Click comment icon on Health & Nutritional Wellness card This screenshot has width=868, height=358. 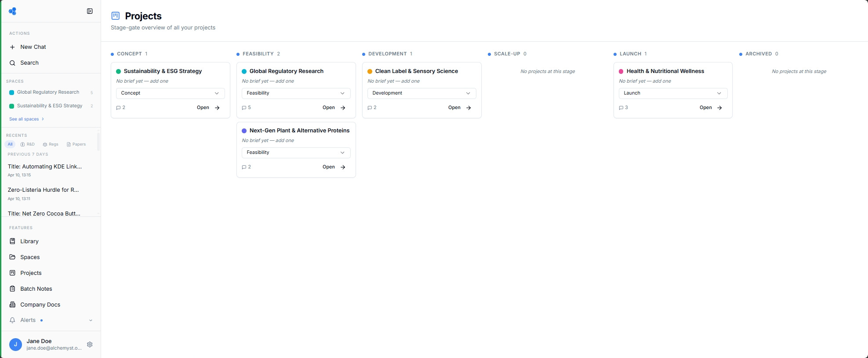621,108
